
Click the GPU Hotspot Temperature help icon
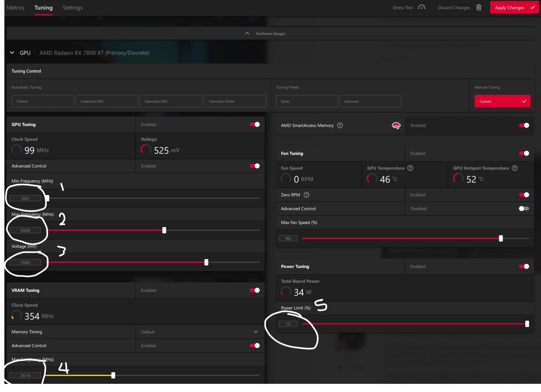point(515,168)
